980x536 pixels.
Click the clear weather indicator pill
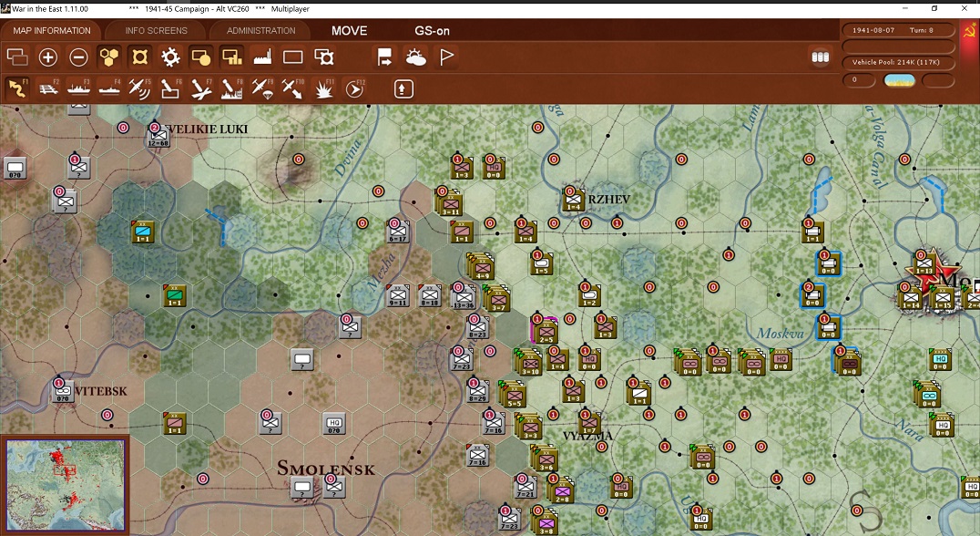click(899, 79)
